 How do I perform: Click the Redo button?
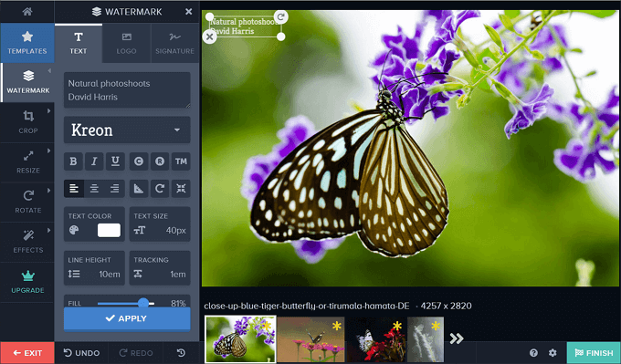point(136,353)
